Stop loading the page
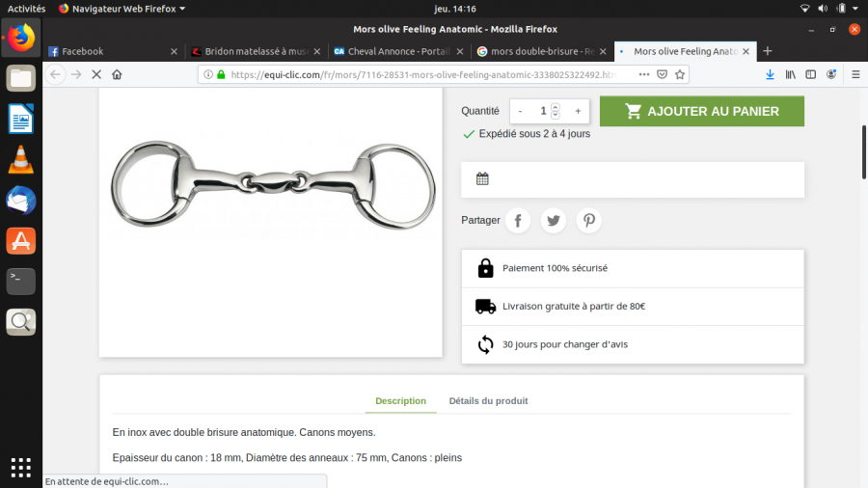The image size is (868, 488). pos(96,74)
